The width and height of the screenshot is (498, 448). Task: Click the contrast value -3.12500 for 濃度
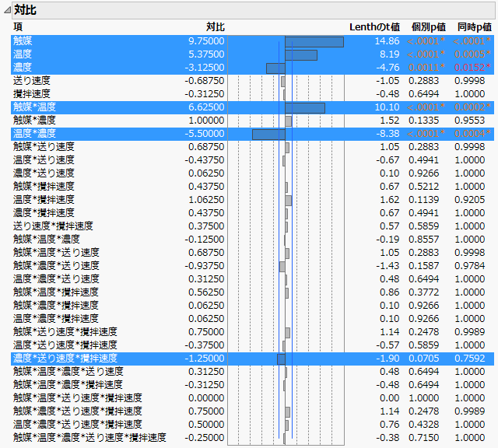pos(205,68)
